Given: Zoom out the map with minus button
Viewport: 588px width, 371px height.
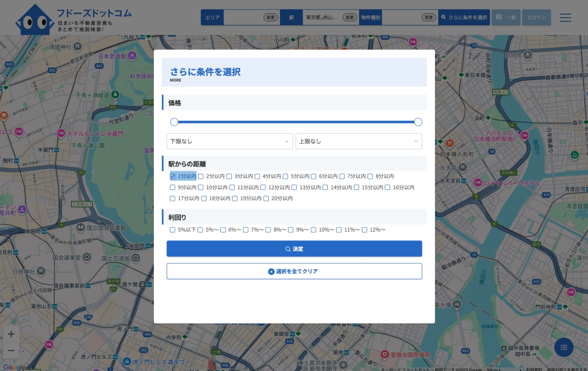Looking at the screenshot, I should pos(12,351).
